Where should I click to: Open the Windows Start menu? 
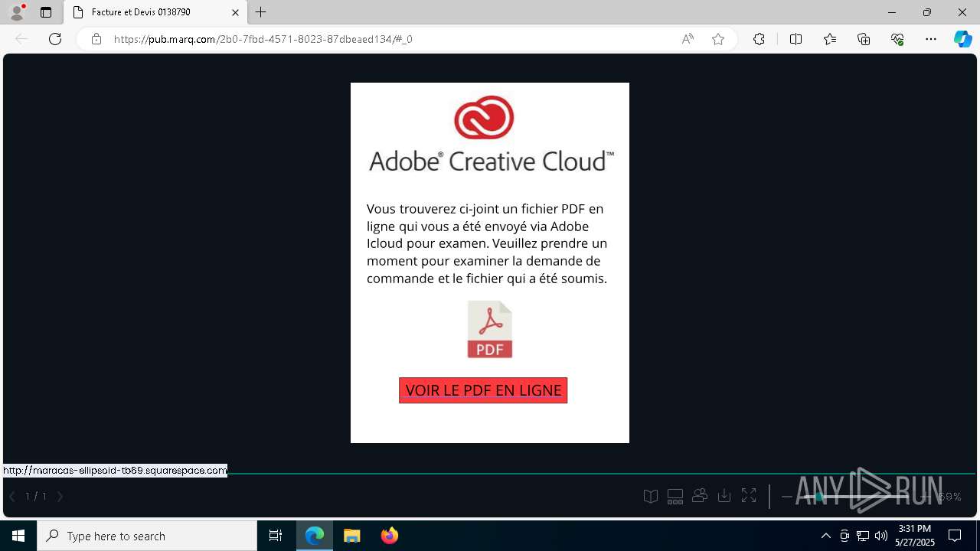point(18,536)
